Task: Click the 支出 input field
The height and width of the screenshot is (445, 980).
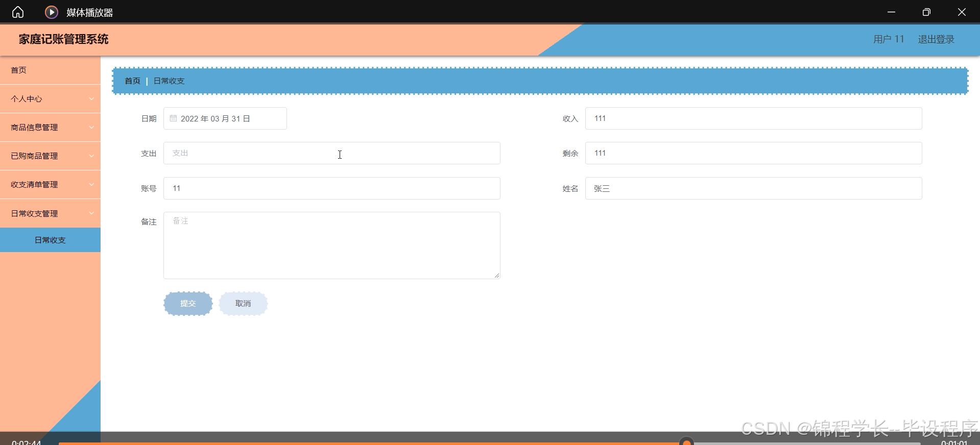Action: [x=331, y=153]
